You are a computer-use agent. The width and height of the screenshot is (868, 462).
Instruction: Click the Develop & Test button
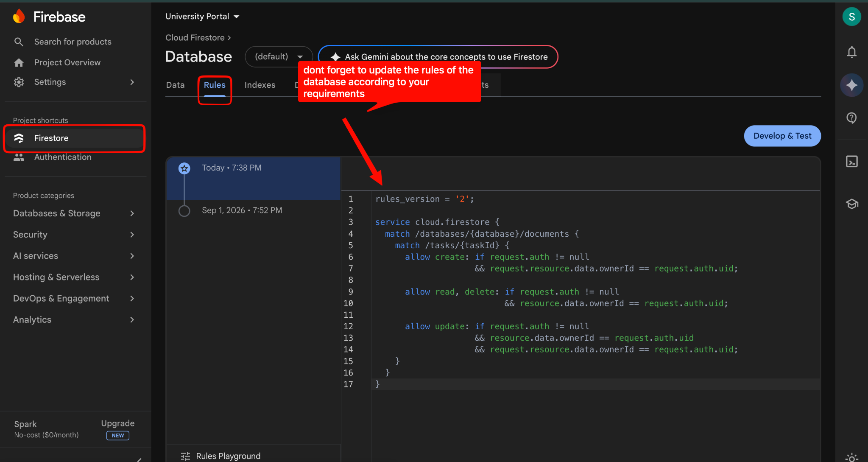pyautogui.click(x=782, y=136)
